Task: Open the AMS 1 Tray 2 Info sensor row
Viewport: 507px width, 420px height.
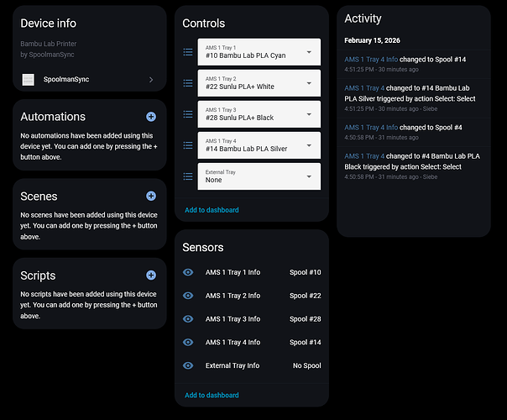Action: coord(252,296)
